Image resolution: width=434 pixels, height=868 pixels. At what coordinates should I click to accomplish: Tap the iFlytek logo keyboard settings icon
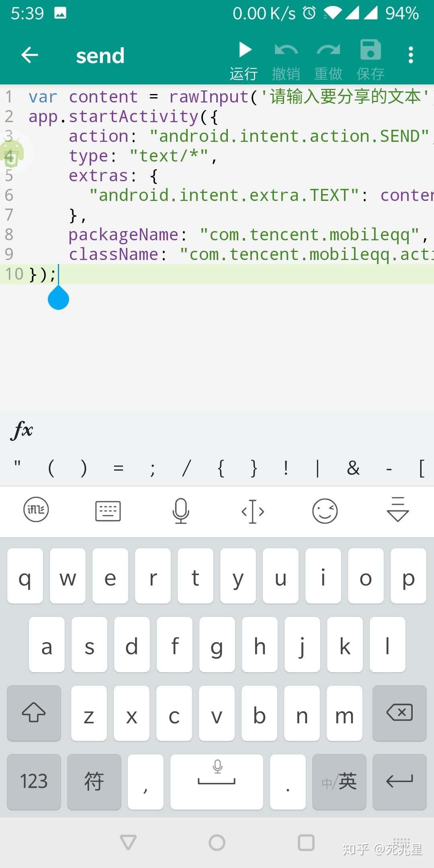(x=36, y=510)
